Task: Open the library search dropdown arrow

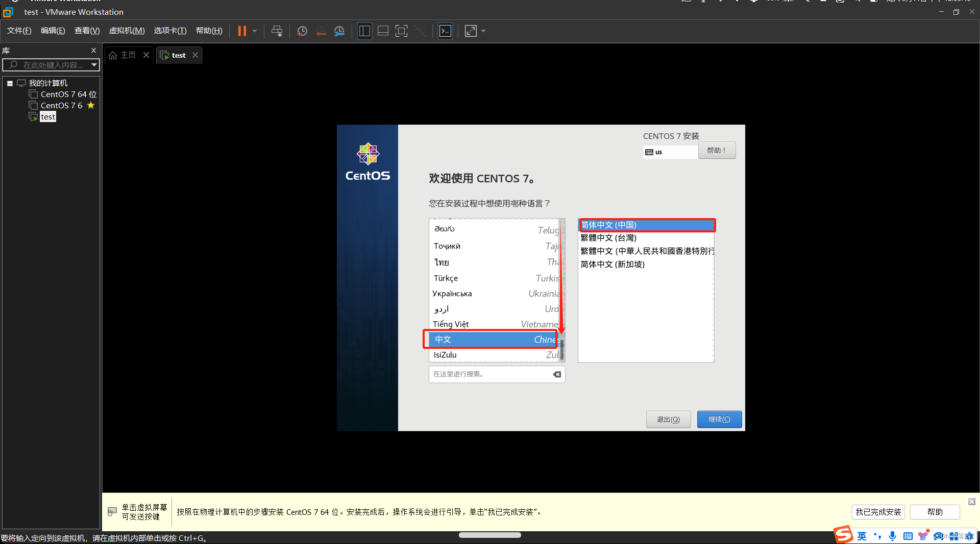Action: [94, 65]
